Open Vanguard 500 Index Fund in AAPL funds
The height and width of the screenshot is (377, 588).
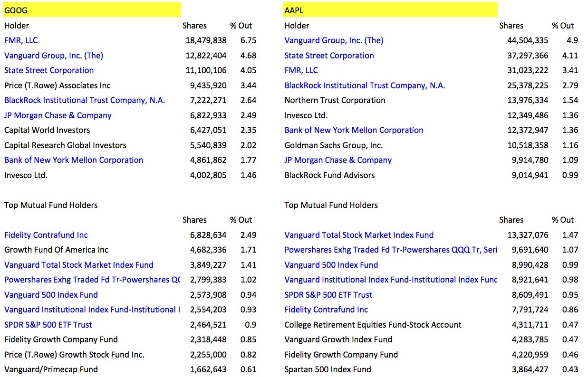(x=331, y=265)
